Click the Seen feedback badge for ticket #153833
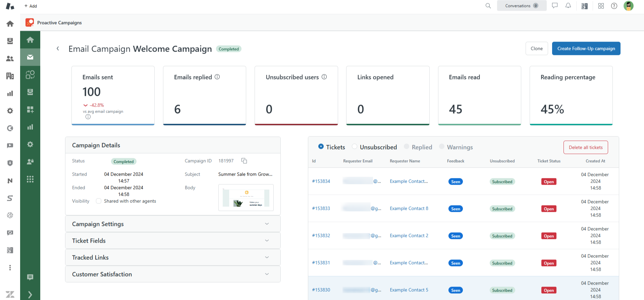This screenshot has height=300, width=644. click(x=455, y=209)
